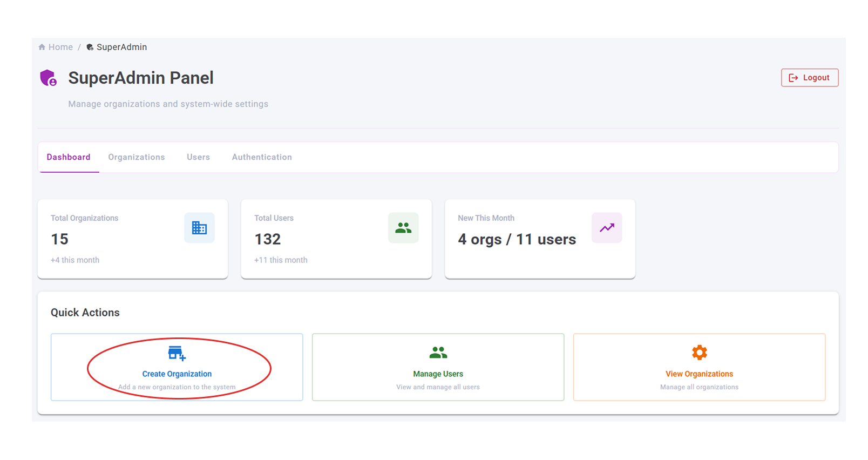The height and width of the screenshot is (460, 868).
Task: Open Create Organization quick action
Action: coord(177,374)
